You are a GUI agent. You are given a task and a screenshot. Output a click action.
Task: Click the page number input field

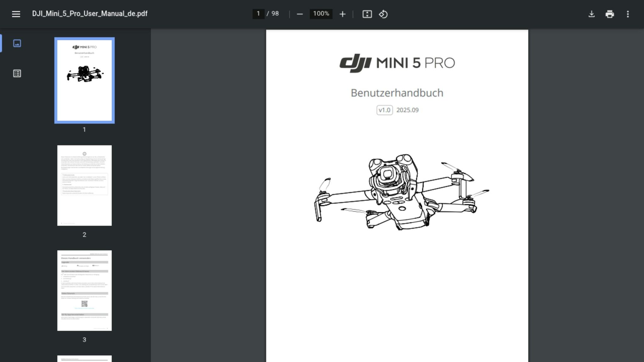pos(258,14)
